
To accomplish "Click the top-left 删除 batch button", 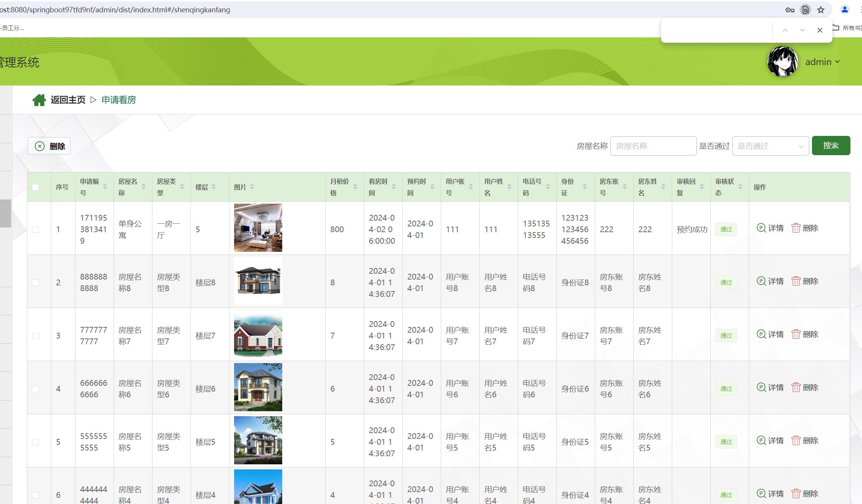I will [x=49, y=146].
